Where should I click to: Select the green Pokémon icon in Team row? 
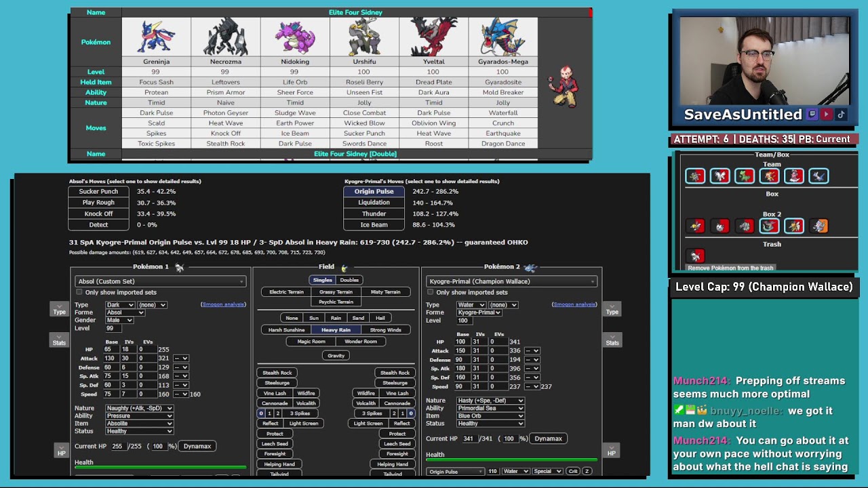point(745,176)
